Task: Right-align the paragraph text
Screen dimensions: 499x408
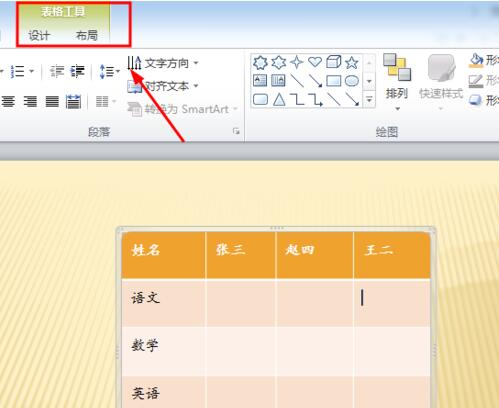Action: 30,101
